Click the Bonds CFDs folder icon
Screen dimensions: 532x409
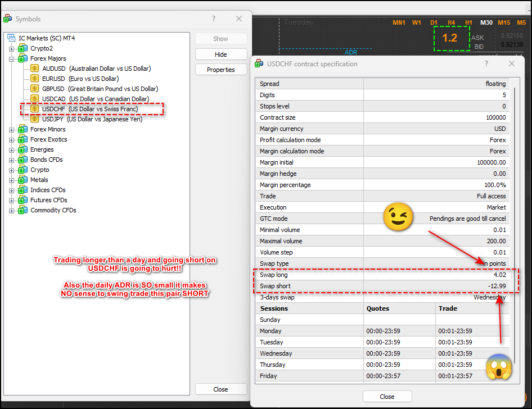pos(23,160)
